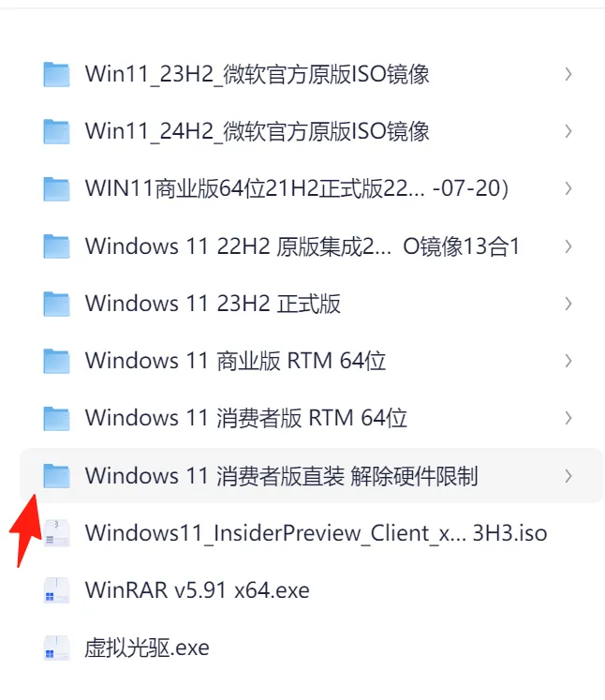
Task: Open Windows 11 商业版 RTM 64位 folder name
Action: pyautogui.click(x=235, y=361)
